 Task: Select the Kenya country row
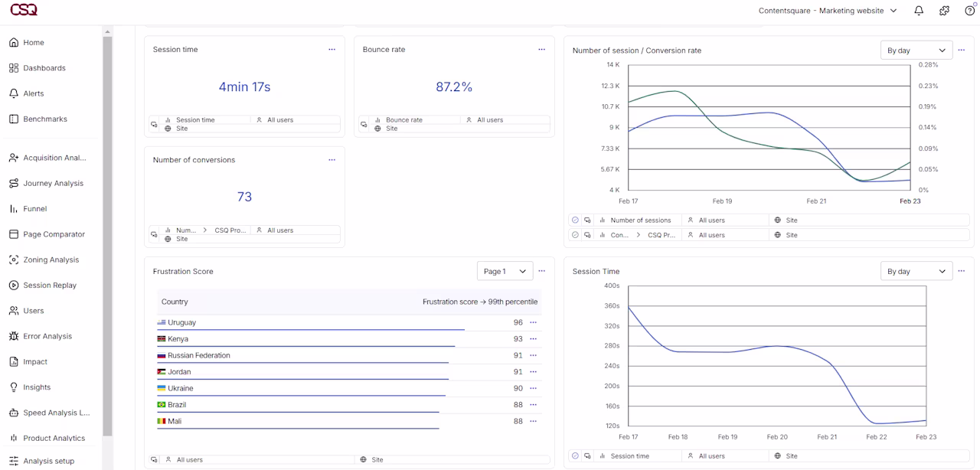pos(349,339)
